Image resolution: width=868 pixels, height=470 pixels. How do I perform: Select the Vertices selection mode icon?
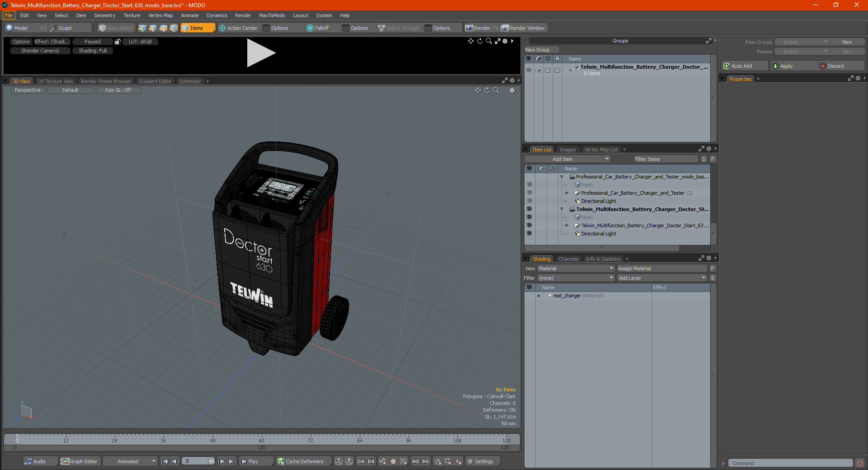click(x=142, y=28)
